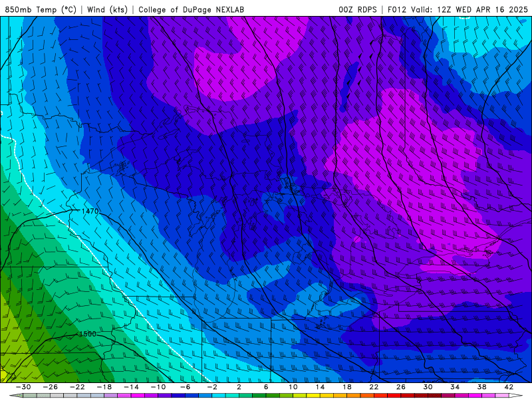
Task: Click the -14 value on temperature scale
Action: (131, 387)
